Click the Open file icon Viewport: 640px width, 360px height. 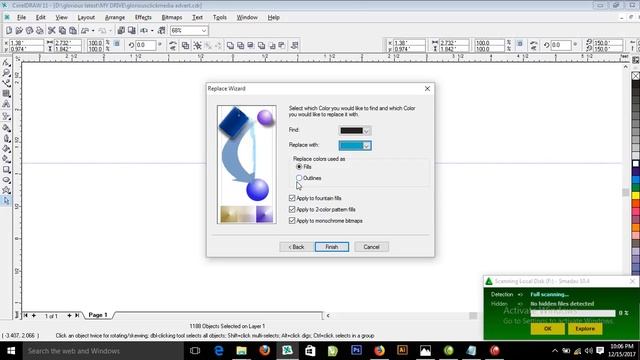[19, 31]
